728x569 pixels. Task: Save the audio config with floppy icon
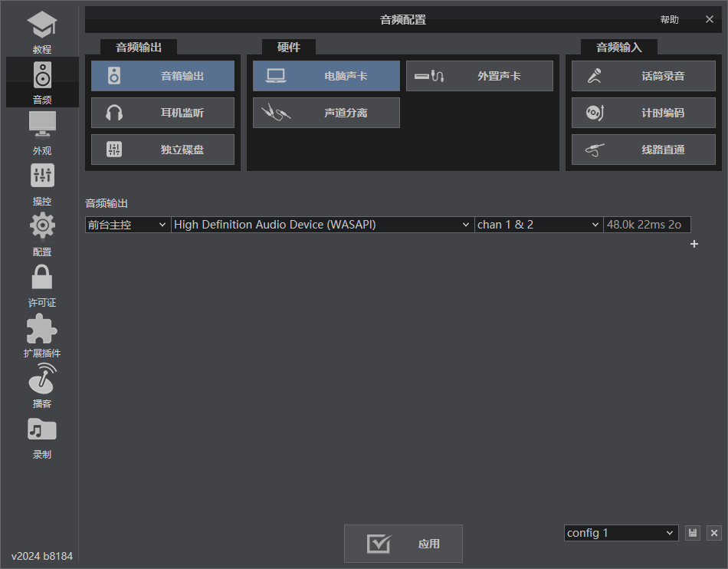point(693,533)
